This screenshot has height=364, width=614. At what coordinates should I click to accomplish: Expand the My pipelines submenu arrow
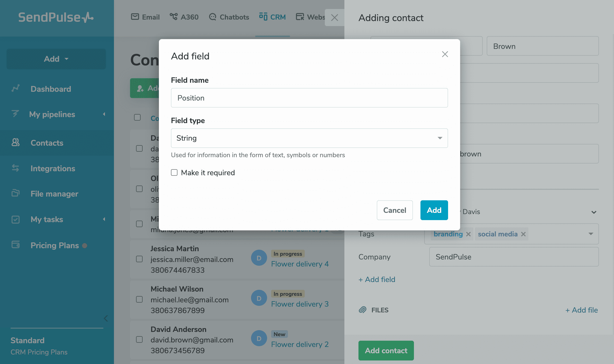pyautogui.click(x=104, y=114)
